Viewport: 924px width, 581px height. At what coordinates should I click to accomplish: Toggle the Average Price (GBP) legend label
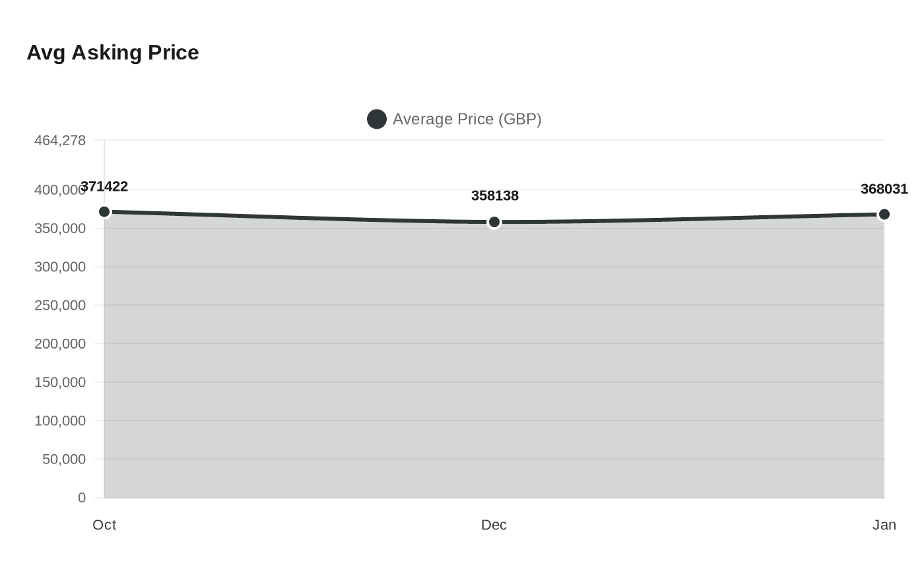click(467, 120)
